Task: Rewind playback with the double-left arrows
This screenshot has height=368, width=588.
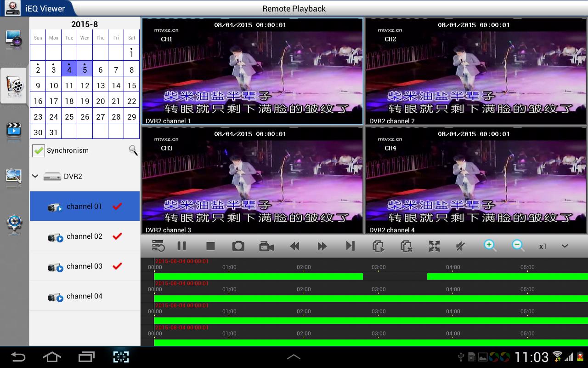Action: 295,246
